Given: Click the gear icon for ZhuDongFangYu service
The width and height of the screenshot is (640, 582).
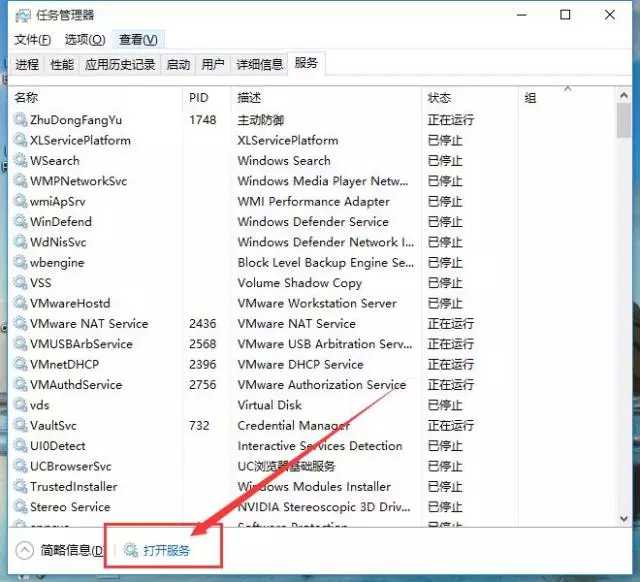Looking at the screenshot, I should (x=20, y=120).
